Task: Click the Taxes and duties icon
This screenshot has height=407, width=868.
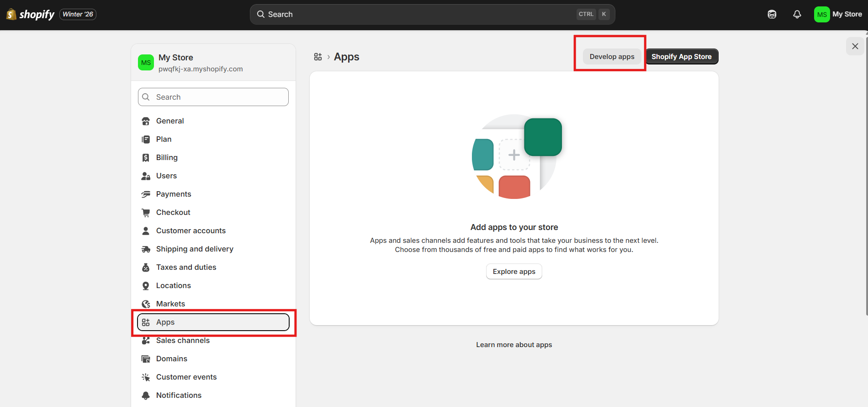Action: pos(146,268)
